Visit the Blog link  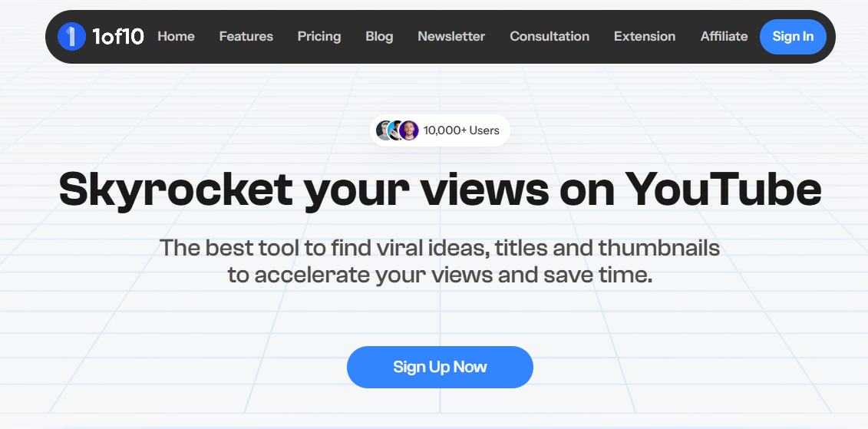379,36
